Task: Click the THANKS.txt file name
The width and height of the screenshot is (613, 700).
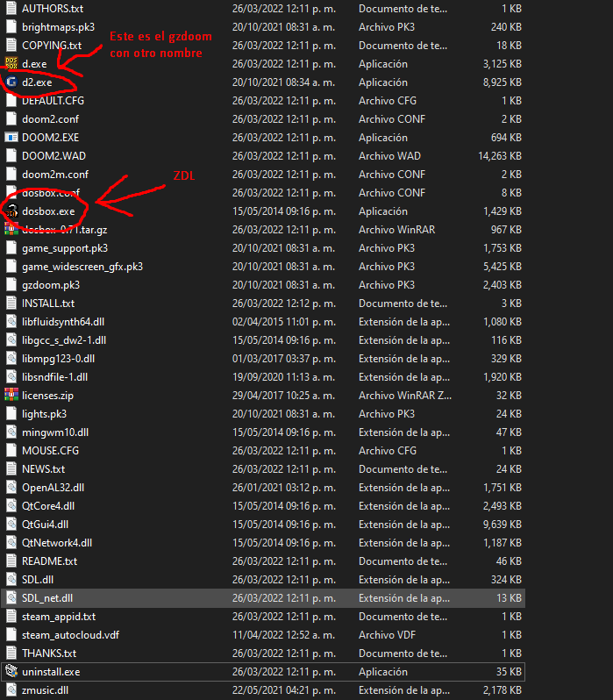Action: 49,654
